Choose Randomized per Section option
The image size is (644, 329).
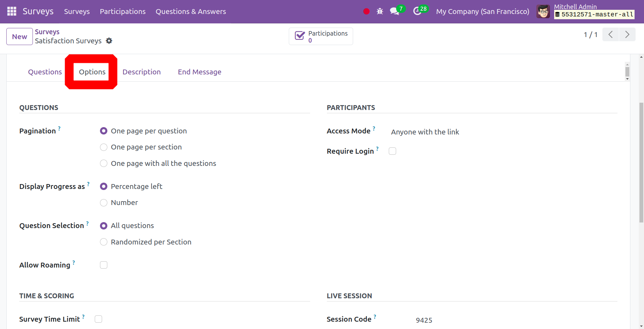[103, 242]
